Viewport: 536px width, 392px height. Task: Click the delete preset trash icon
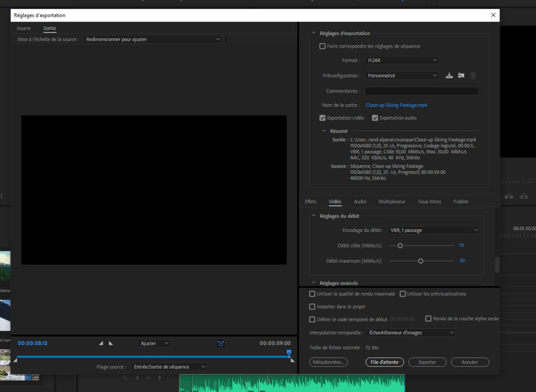tap(473, 75)
